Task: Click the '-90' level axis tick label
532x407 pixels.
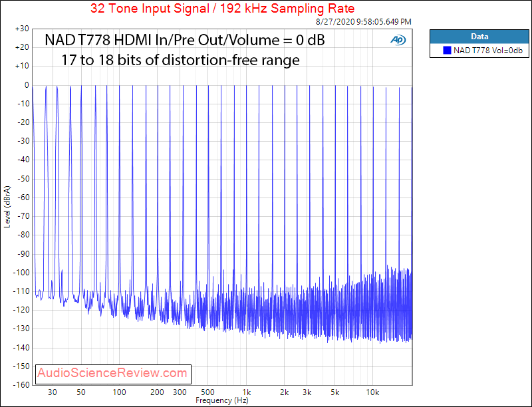Action: click(x=23, y=253)
